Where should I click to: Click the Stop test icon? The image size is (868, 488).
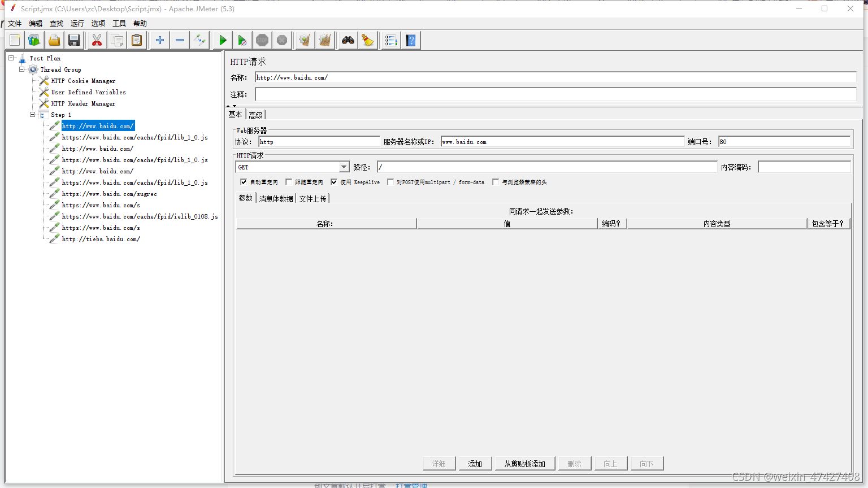tap(262, 40)
